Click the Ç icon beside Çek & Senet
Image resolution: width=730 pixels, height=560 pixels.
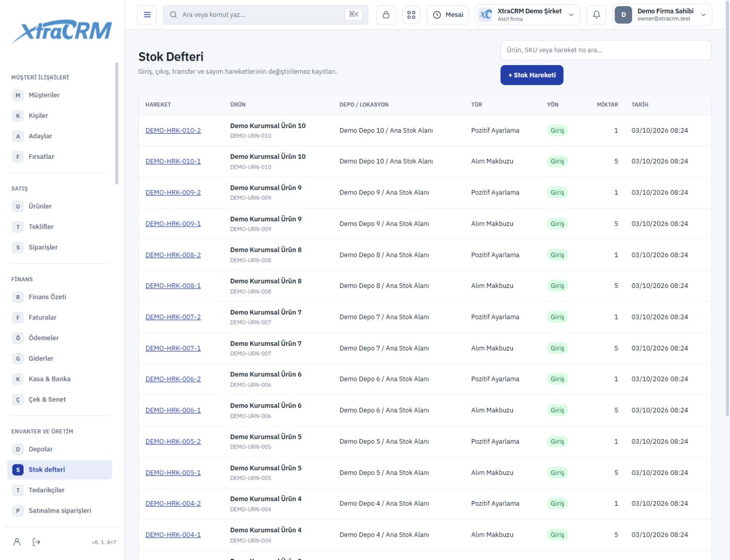tap(18, 399)
